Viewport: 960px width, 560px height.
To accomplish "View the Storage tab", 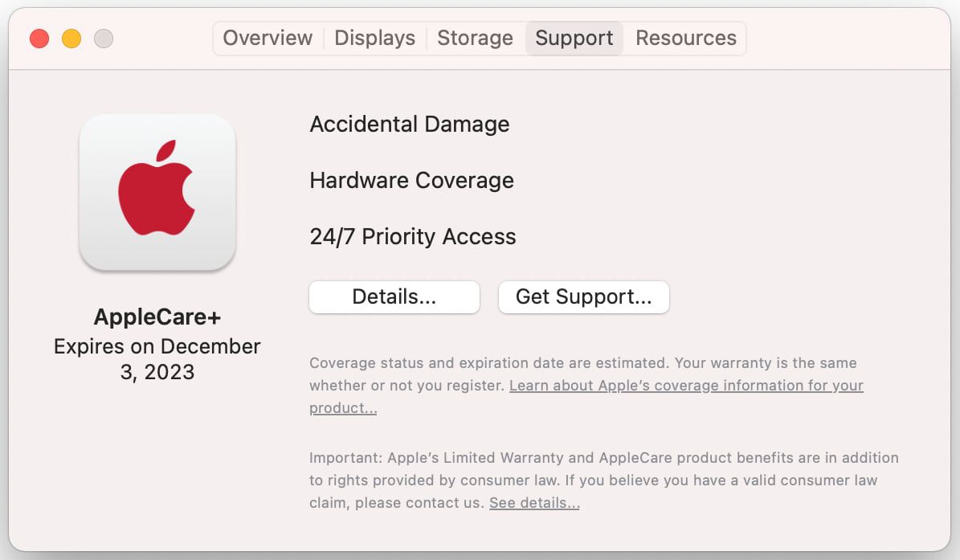I will coord(475,38).
